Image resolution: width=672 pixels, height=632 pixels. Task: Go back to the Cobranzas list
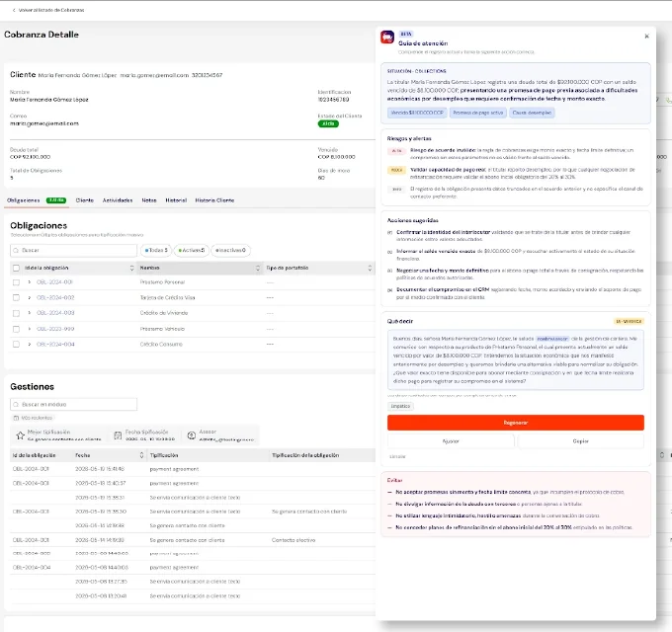point(48,10)
